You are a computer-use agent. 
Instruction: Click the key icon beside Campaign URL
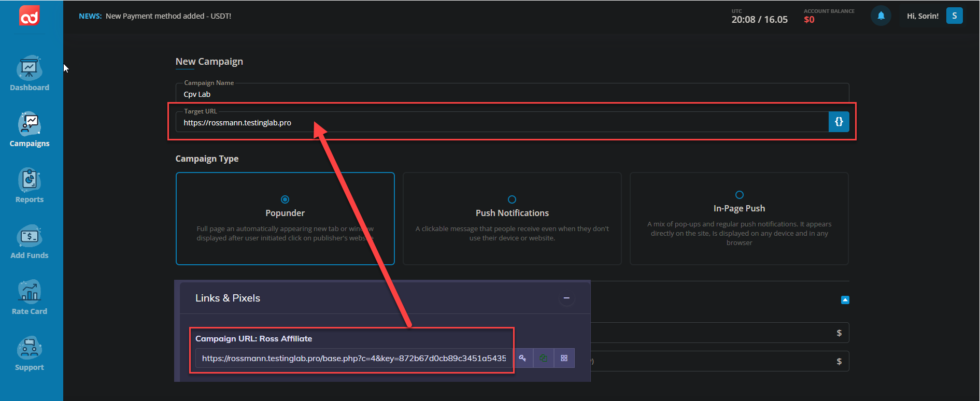coord(522,358)
